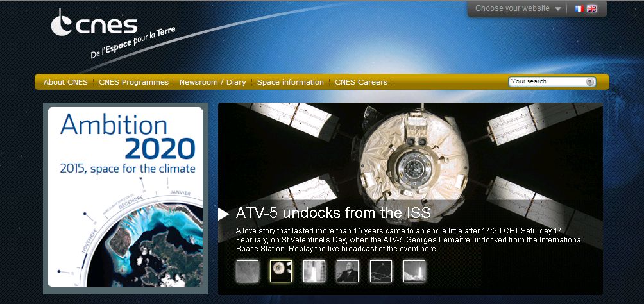This screenshot has height=304, width=644.
Task: Open Space information menu
Action: click(291, 82)
